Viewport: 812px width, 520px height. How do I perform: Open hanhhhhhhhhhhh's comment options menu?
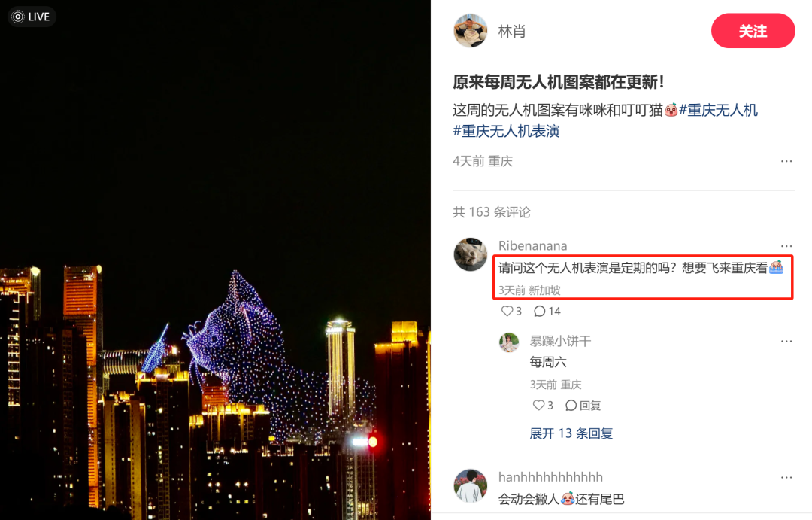[786, 478]
